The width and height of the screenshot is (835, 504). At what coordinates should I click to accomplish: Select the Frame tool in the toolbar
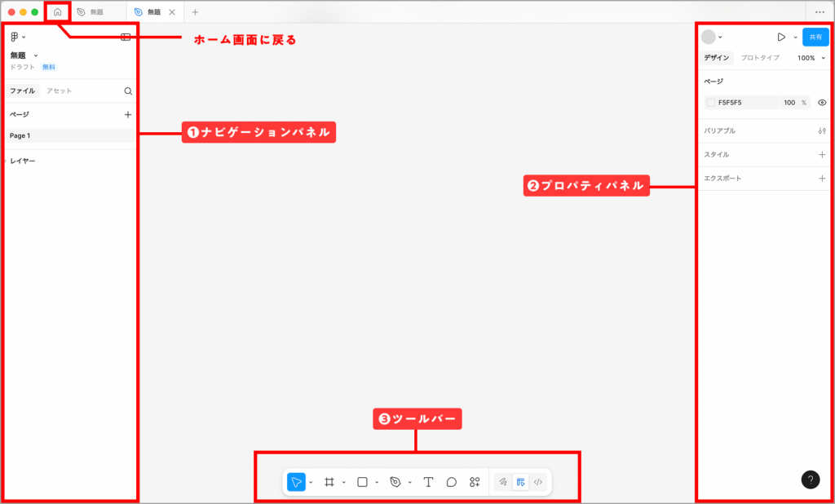(x=329, y=482)
